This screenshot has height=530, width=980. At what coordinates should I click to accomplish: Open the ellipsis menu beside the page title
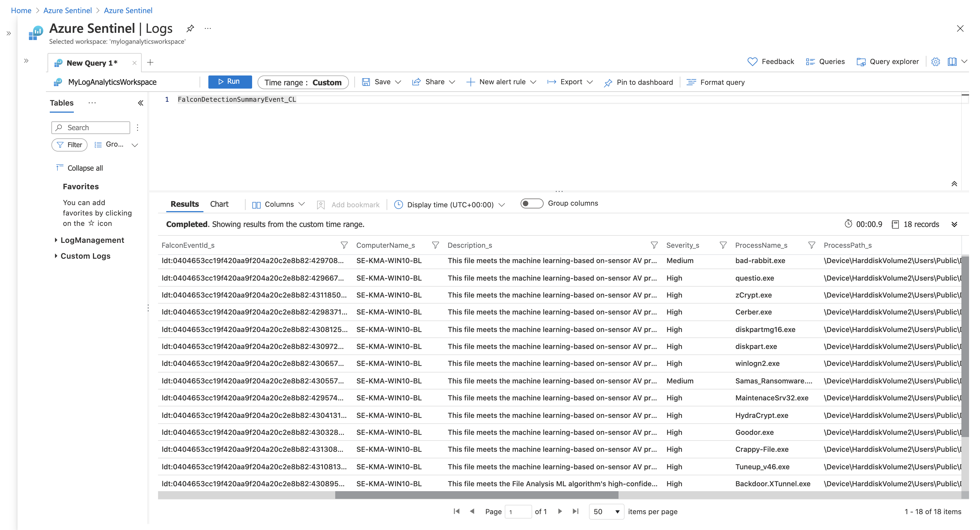(208, 28)
